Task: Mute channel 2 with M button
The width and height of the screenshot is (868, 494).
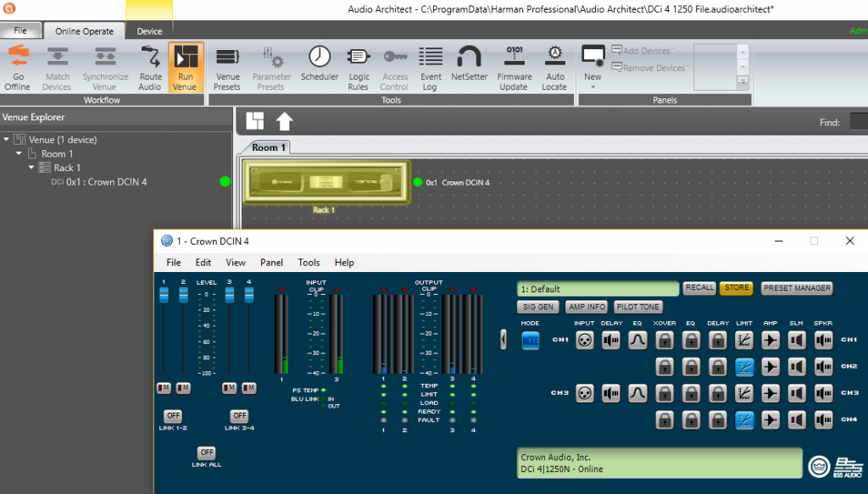Action: click(183, 388)
